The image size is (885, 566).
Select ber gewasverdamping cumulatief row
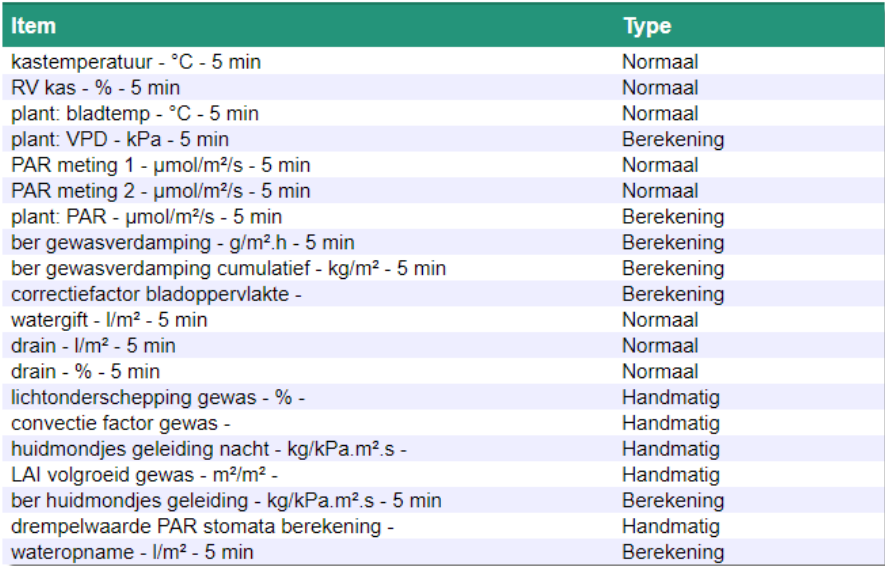pyautogui.click(x=229, y=269)
